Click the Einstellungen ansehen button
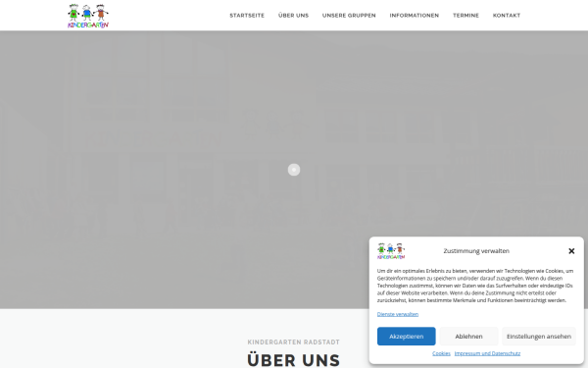 (x=539, y=336)
